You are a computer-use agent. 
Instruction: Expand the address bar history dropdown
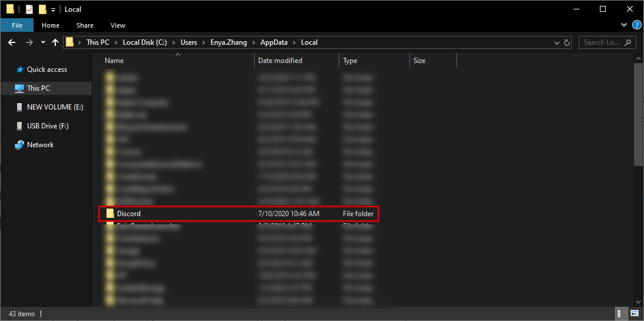click(557, 42)
